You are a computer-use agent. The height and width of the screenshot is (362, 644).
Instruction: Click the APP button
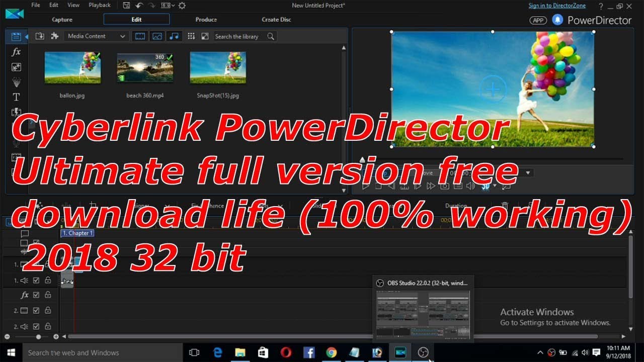click(538, 20)
